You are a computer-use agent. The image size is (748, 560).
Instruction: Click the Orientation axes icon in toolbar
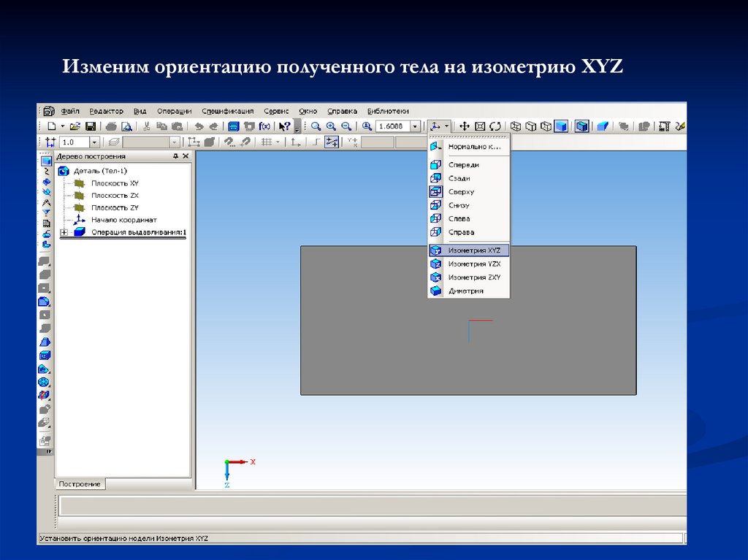435,126
